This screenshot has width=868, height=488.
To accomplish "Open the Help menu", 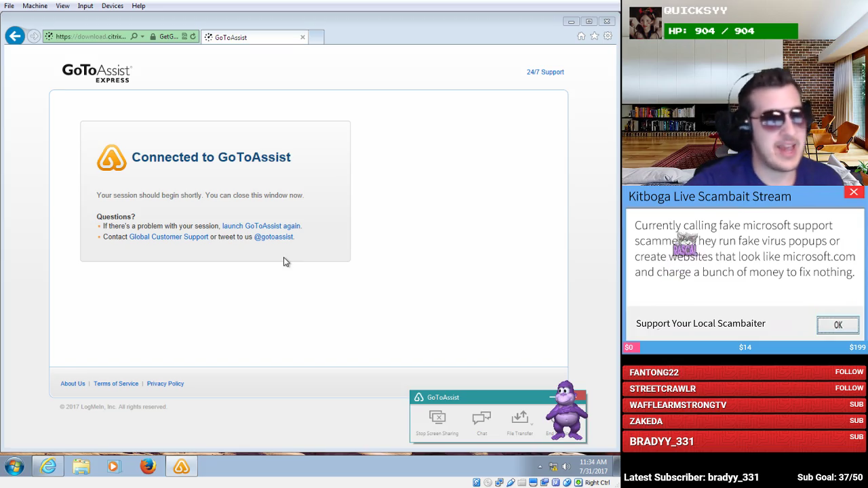I will click(x=138, y=5).
